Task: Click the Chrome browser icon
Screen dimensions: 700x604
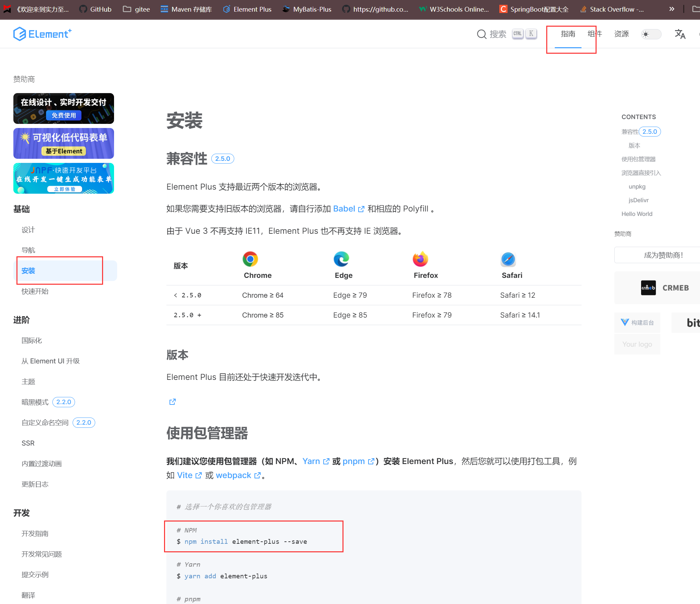Action: 250,259
